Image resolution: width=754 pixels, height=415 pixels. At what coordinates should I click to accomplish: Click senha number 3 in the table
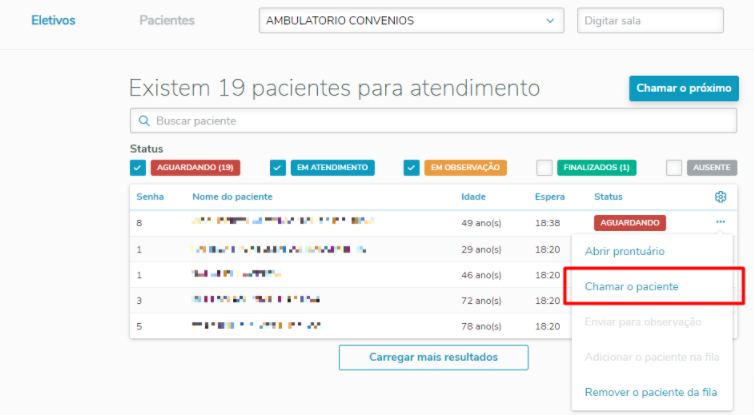coord(139,301)
